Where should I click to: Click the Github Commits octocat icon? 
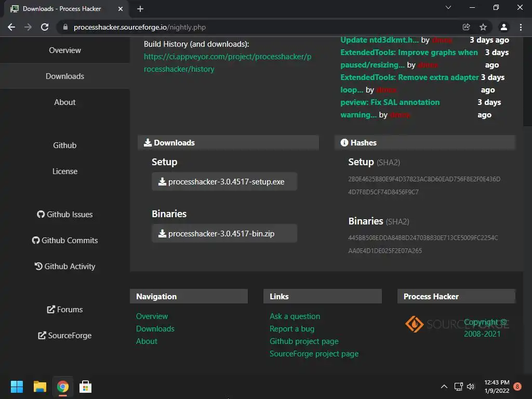[x=36, y=241]
